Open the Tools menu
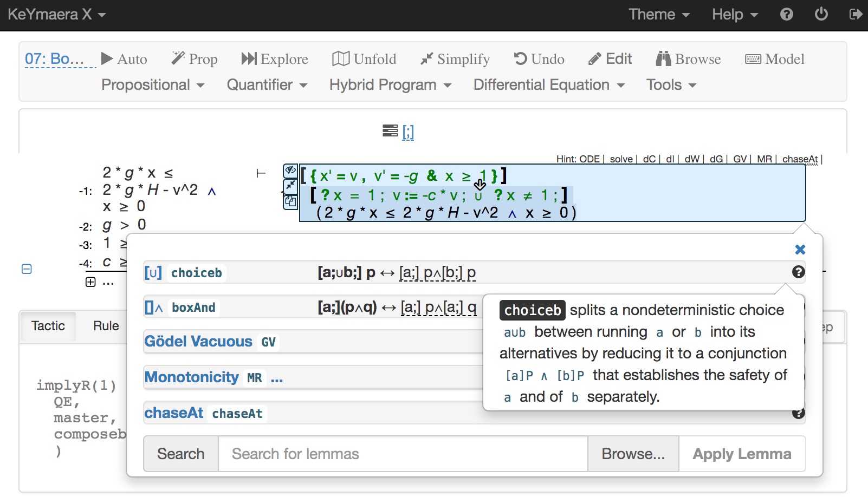Viewport: 868px width, 497px height. click(671, 85)
